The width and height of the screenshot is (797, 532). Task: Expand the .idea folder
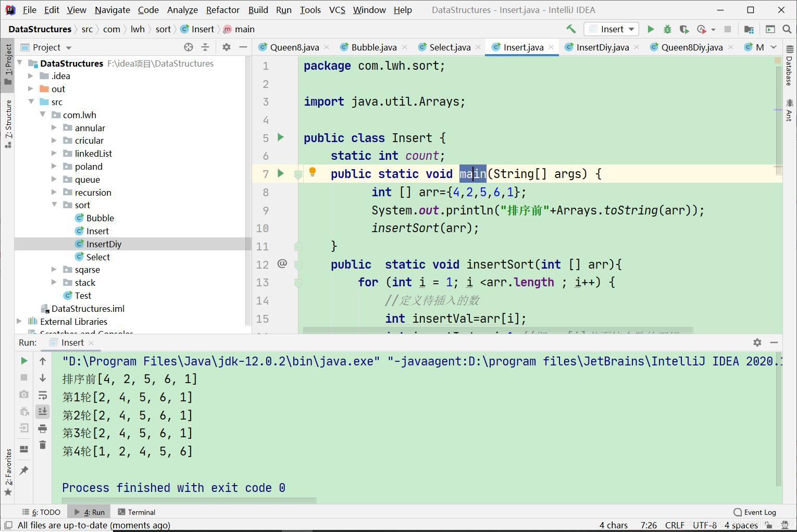(30, 76)
